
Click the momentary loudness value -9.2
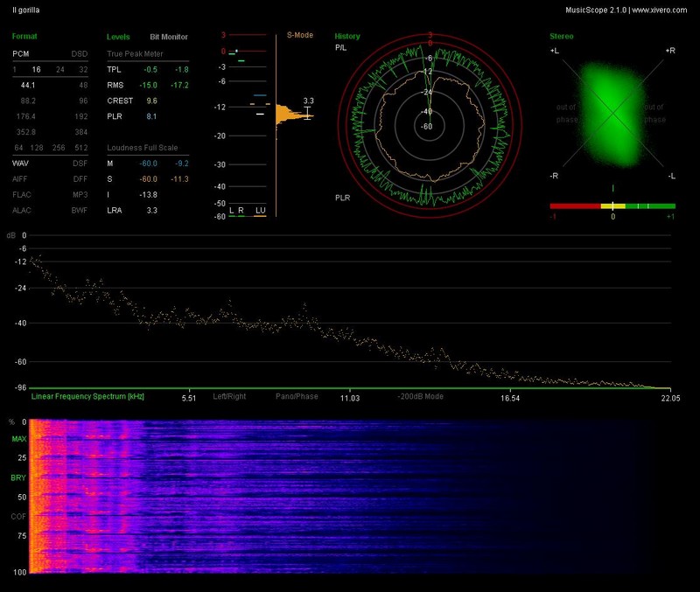pos(182,164)
